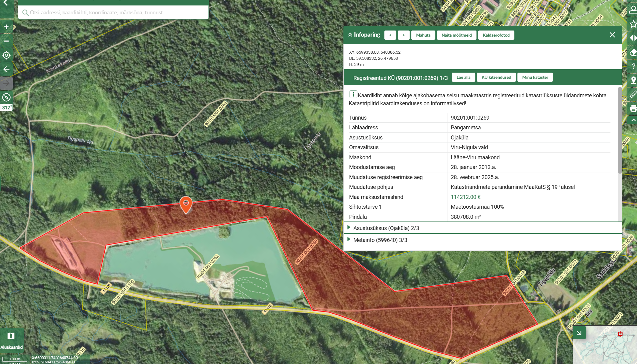637x364 pixels.
Task: Expand Metainfo (599640) 3/3 section
Action: pyautogui.click(x=380, y=240)
